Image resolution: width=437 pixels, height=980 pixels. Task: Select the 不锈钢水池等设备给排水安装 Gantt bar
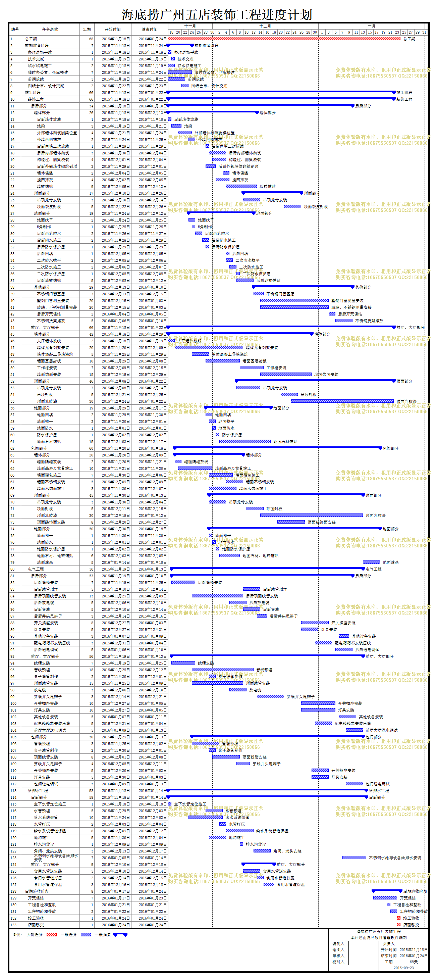point(354,858)
